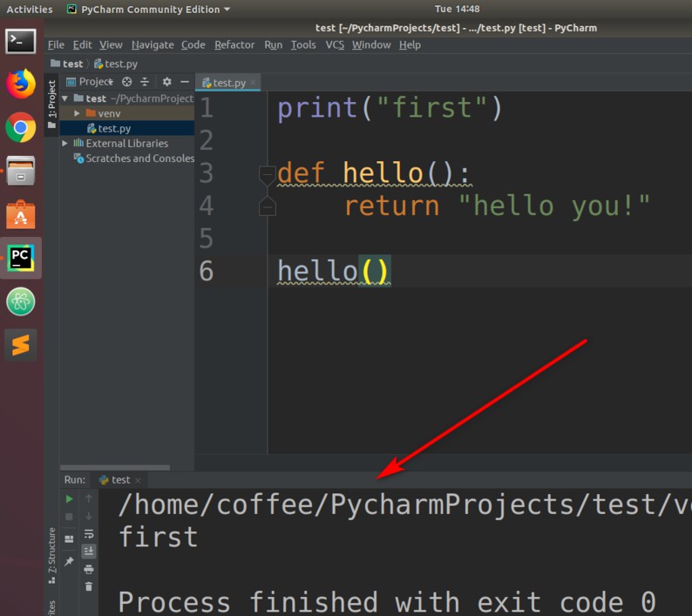Toggle the 1: Project side tab
This screenshot has height=616, width=692.
click(51, 104)
